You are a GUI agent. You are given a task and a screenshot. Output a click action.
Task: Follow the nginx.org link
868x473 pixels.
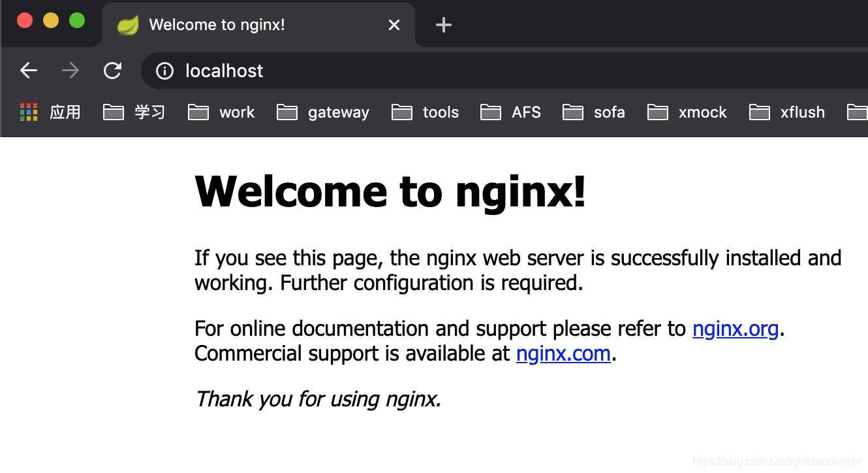[736, 329]
